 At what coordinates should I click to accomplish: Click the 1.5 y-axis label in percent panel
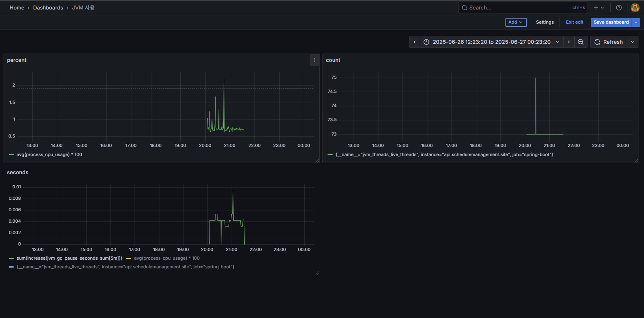click(x=12, y=102)
